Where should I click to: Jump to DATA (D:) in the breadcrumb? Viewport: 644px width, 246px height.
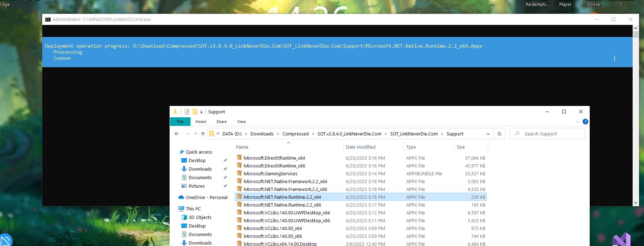coord(232,134)
